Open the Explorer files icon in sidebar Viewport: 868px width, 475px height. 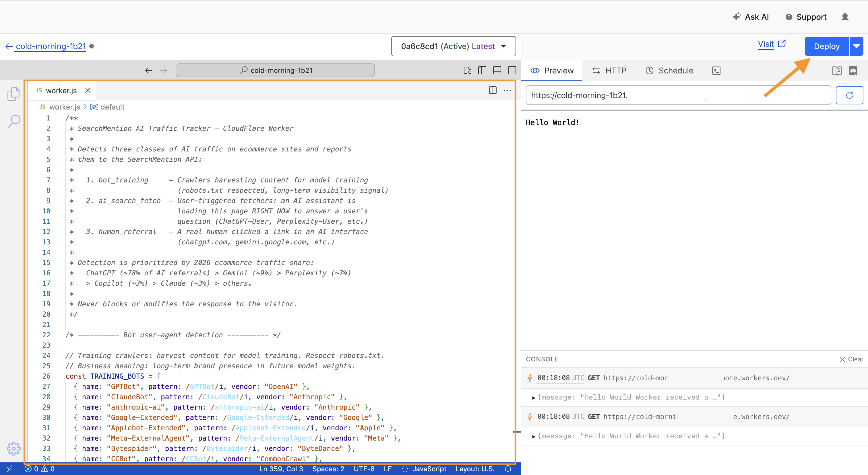pyautogui.click(x=13, y=94)
